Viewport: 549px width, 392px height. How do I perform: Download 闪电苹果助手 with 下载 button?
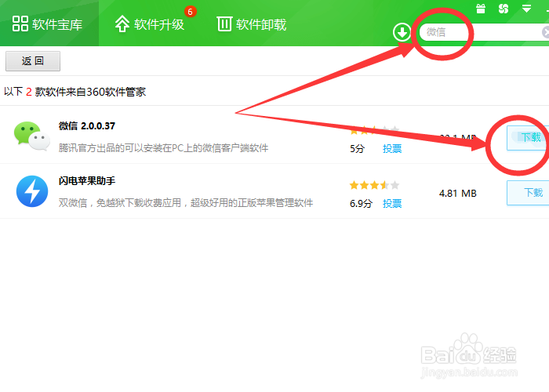(528, 193)
